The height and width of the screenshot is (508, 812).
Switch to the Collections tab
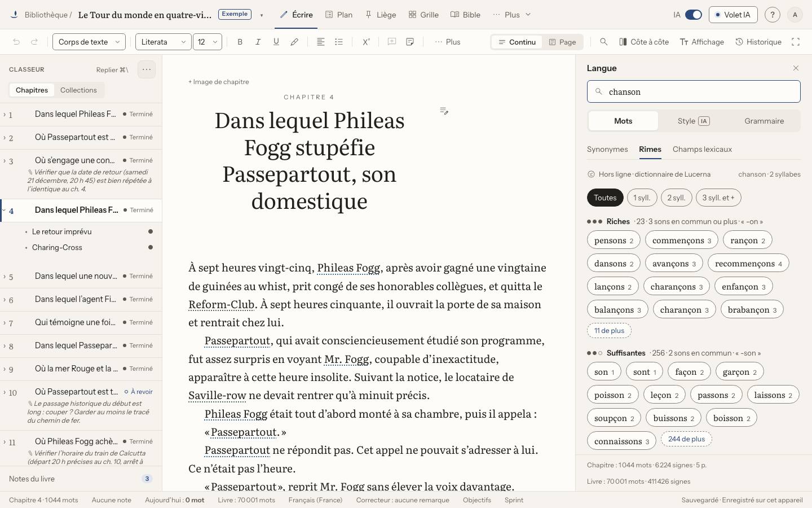coord(78,90)
